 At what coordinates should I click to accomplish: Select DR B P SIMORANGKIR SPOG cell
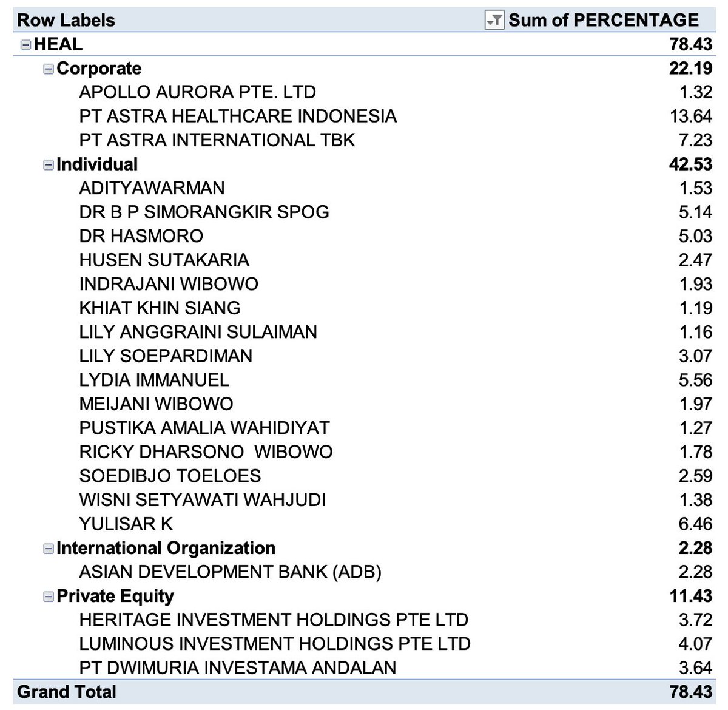[x=204, y=212]
